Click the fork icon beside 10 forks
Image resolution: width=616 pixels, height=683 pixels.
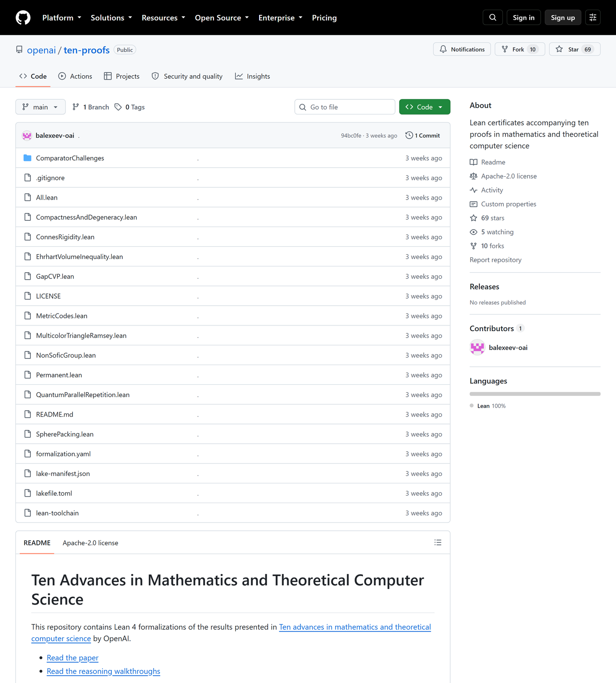473,246
